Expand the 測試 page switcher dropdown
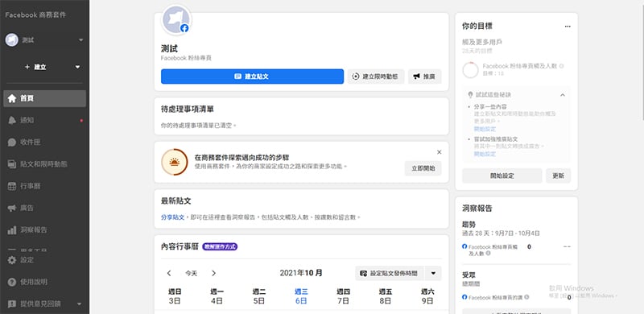Screen dimensions: 644x314 point(81,40)
